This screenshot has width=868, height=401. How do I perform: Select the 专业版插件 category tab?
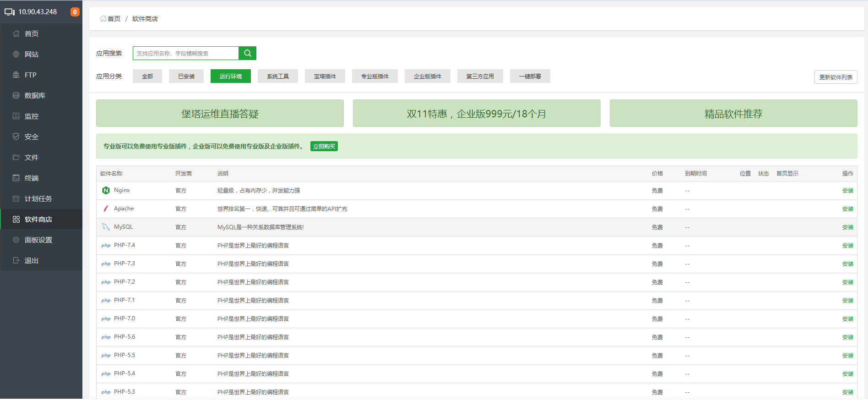[375, 76]
